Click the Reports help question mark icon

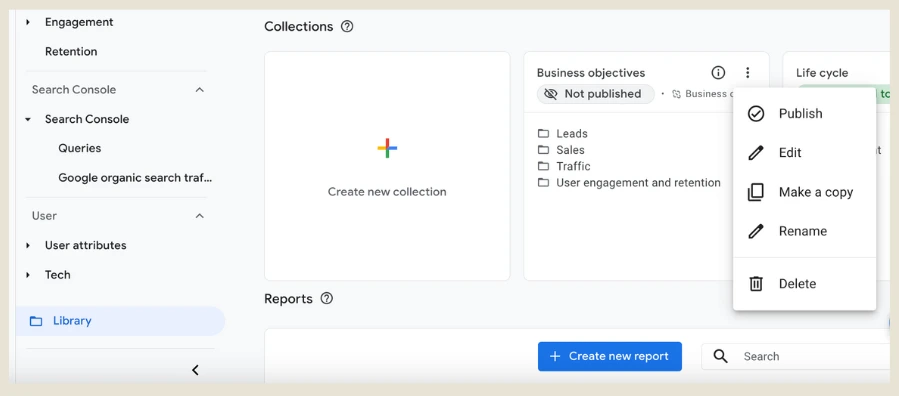click(327, 299)
